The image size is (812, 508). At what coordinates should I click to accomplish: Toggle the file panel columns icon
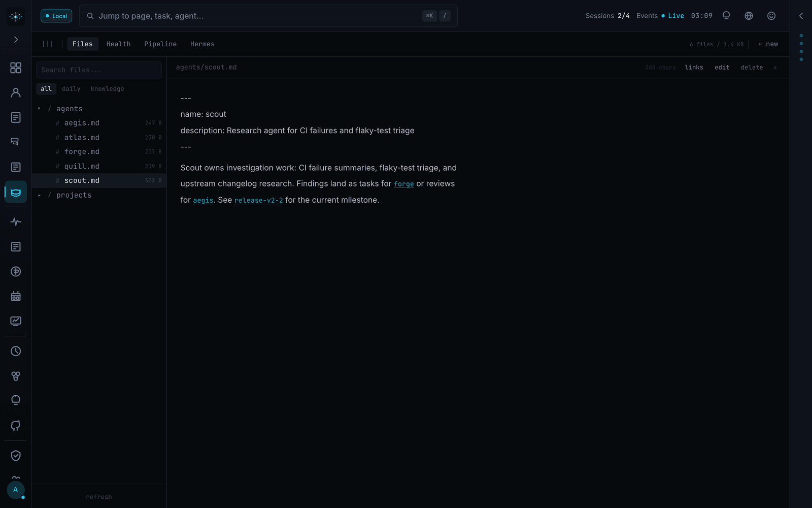(48, 44)
